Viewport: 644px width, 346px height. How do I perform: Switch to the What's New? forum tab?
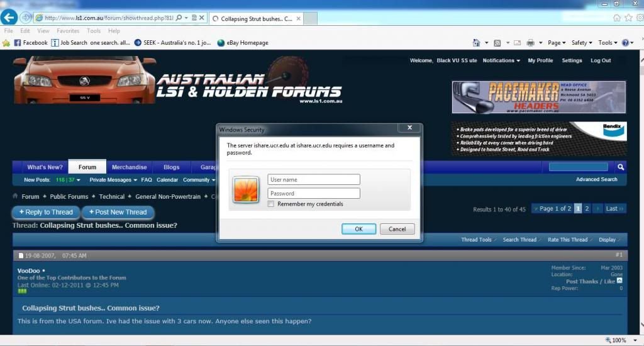click(x=45, y=167)
